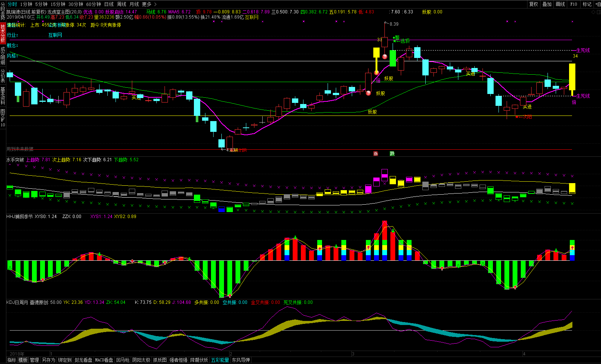Click the HHJ捕捞季节 indicator title

tap(20, 217)
